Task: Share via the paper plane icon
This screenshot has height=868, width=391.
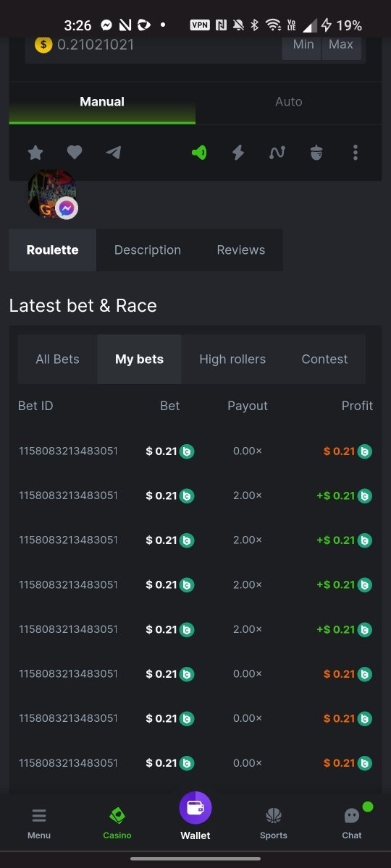Action: click(114, 153)
